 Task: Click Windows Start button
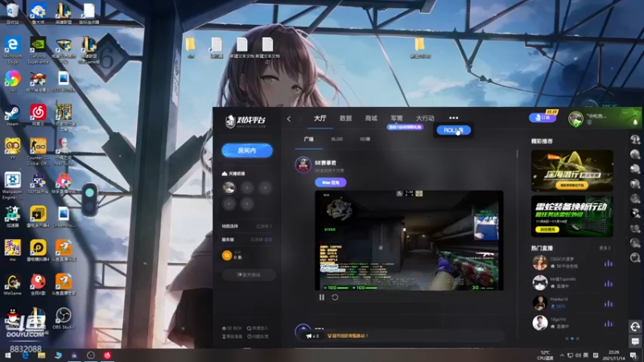click(x=8, y=356)
